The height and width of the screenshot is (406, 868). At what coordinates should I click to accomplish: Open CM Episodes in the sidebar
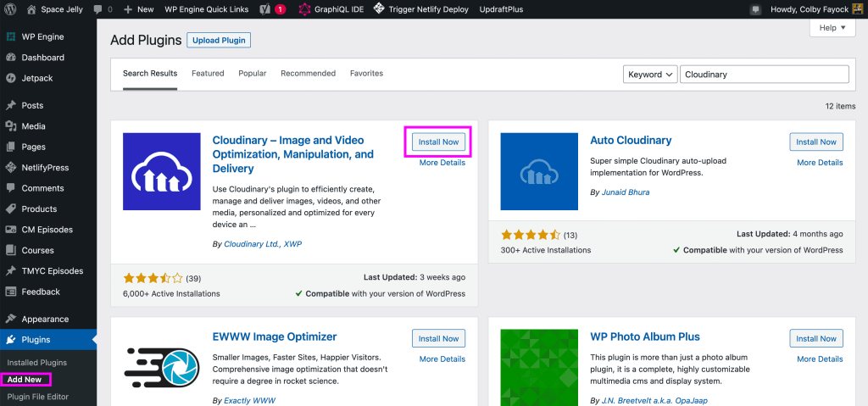click(x=47, y=230)
